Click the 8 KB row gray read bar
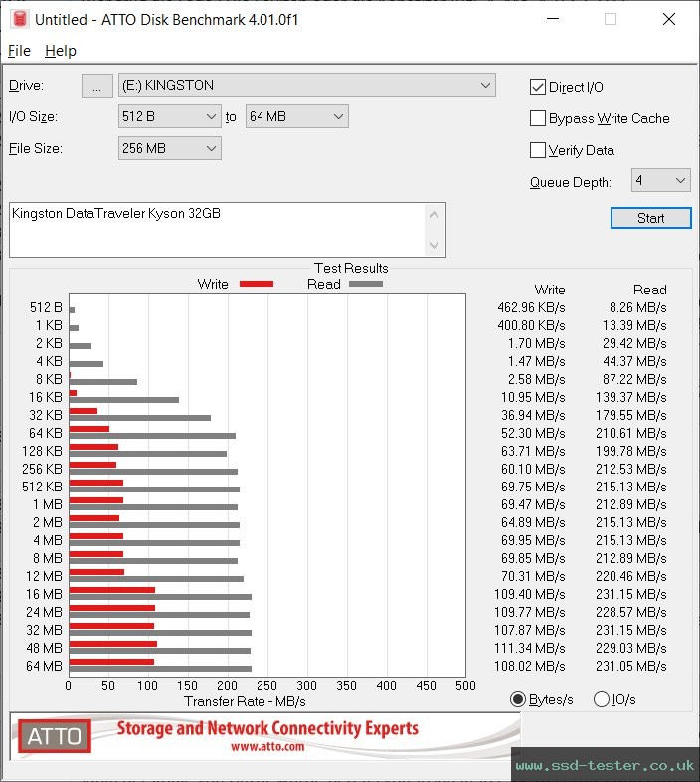The image size is (700, 782). pos(103,382)
